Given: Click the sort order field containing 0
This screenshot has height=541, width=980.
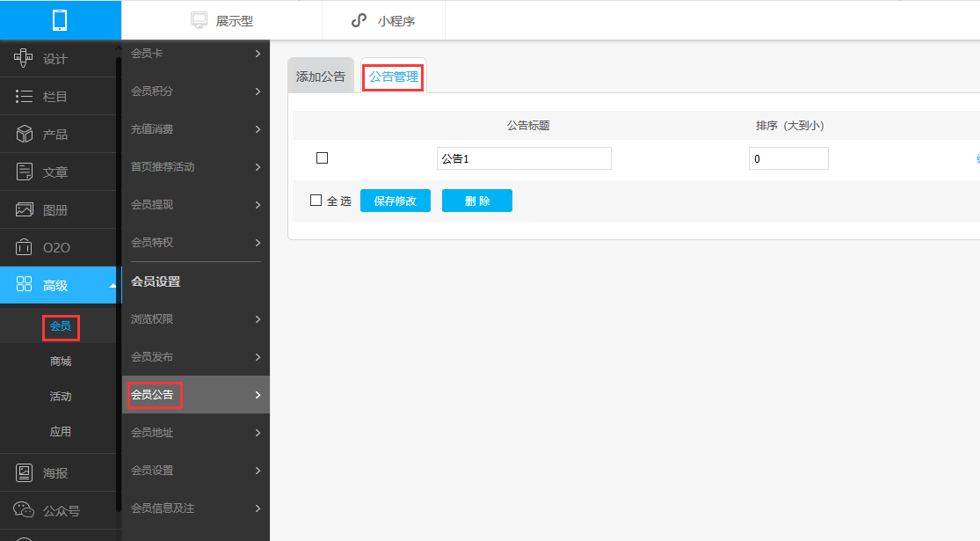Looking at the screenshot, I should (788, 158).
